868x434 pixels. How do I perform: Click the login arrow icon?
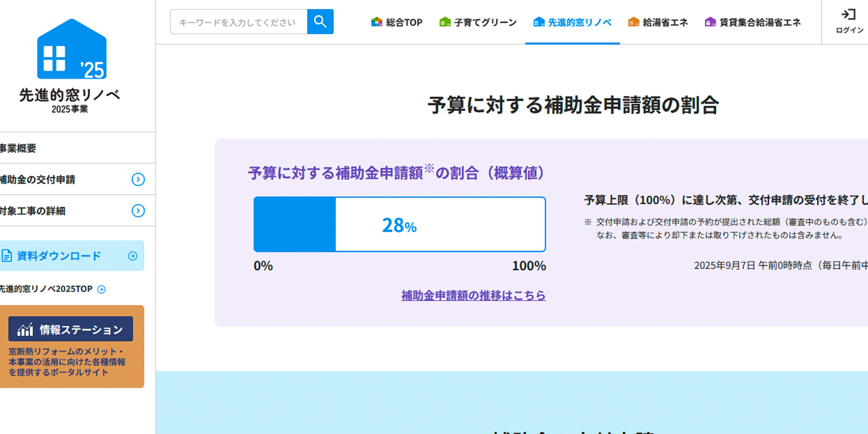coord(848,15)
